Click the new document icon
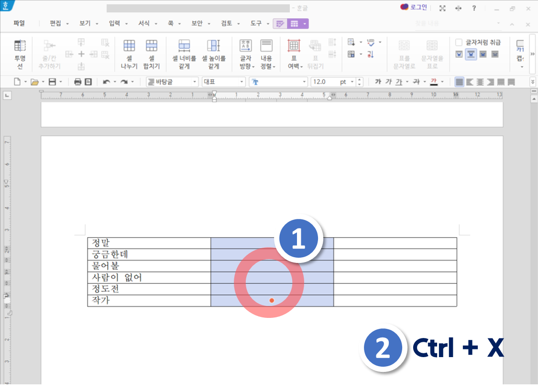Screen dimensions: 538x392 coord(17,82)
